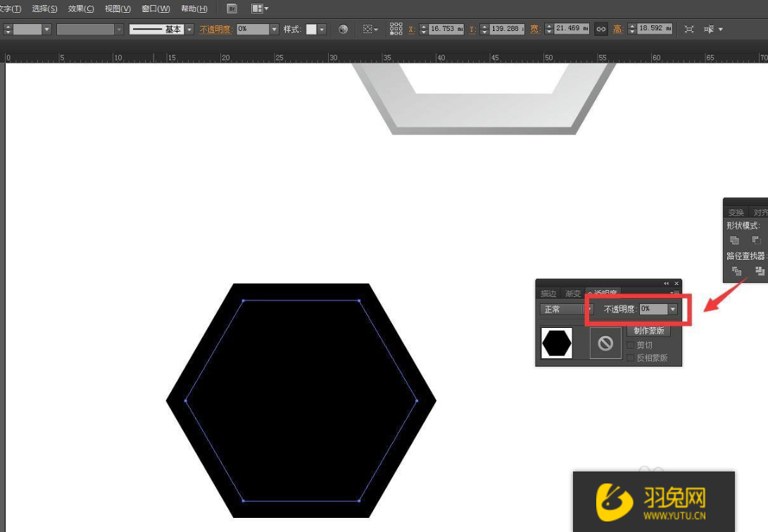
Task: Open the 帮助(H) menu
Action: click(194, 9)
